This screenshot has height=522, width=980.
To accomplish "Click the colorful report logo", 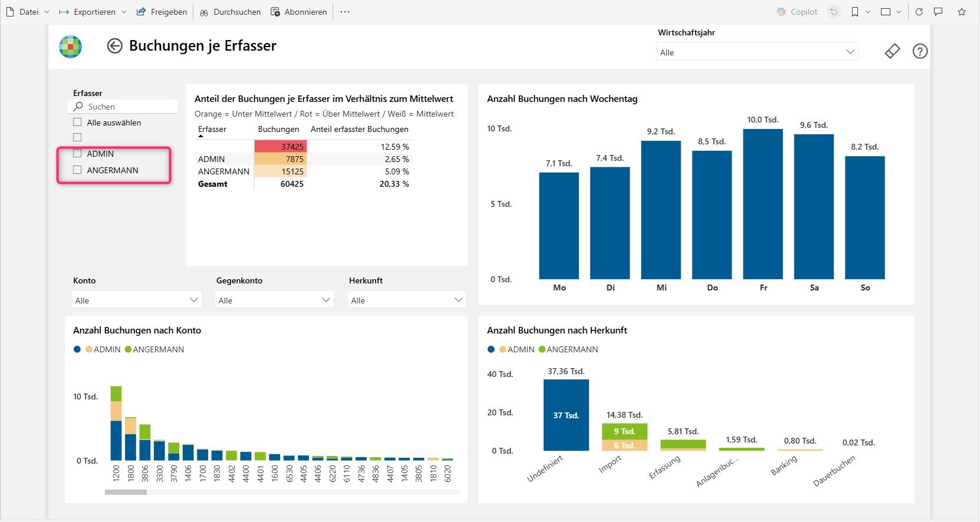I will (x=70, y=47).
